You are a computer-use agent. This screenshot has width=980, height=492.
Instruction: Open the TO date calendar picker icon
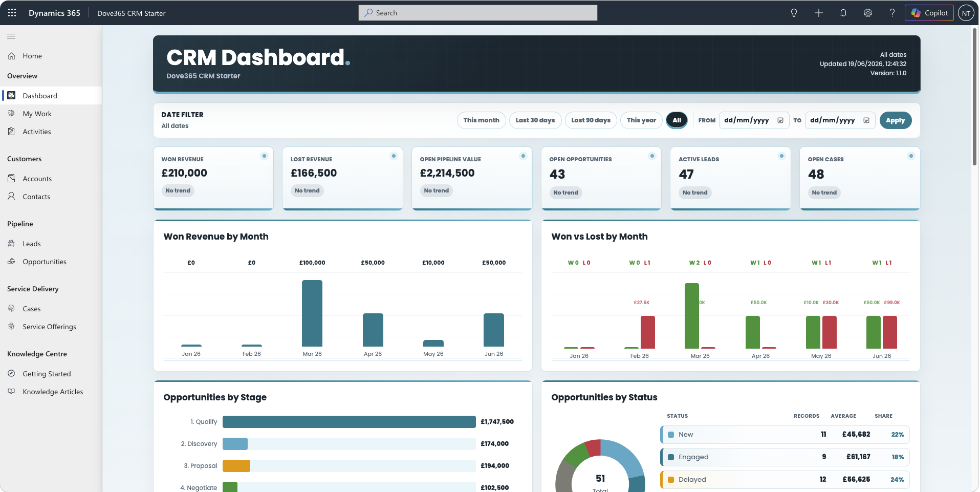click(x=866, y=120)
